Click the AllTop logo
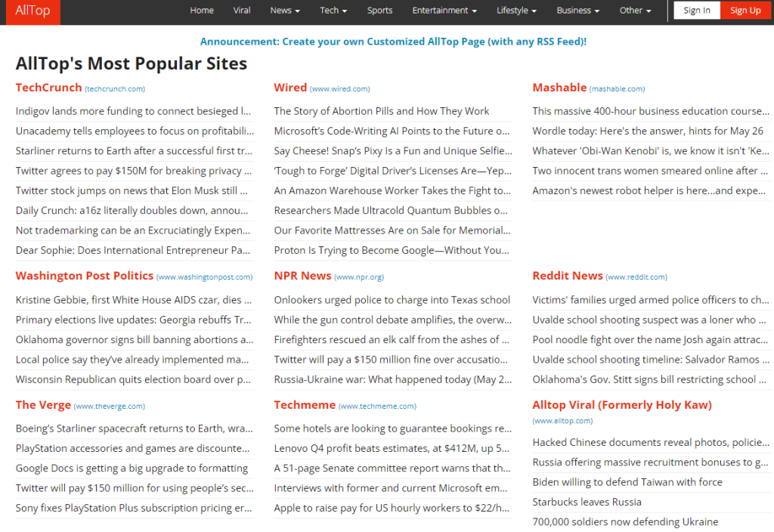Screen dimensions: 774x532 [33, 11]
